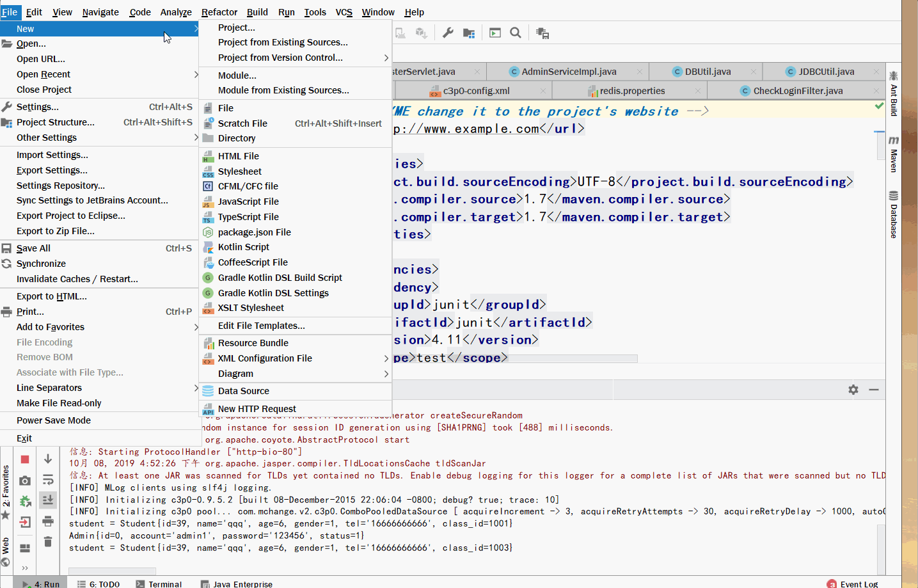Toggle Soft-Wrap icon in console
The width and height of the screenshot is (918, 588).
click(x=48, y=480)
